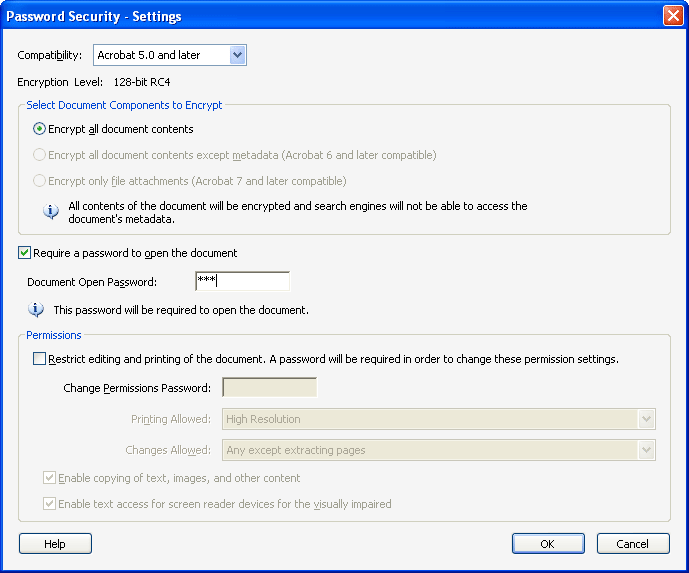This screenshot has height=573, width=689.
Task: Close the Password Security Settings dialog
Action: coord(672,16)
